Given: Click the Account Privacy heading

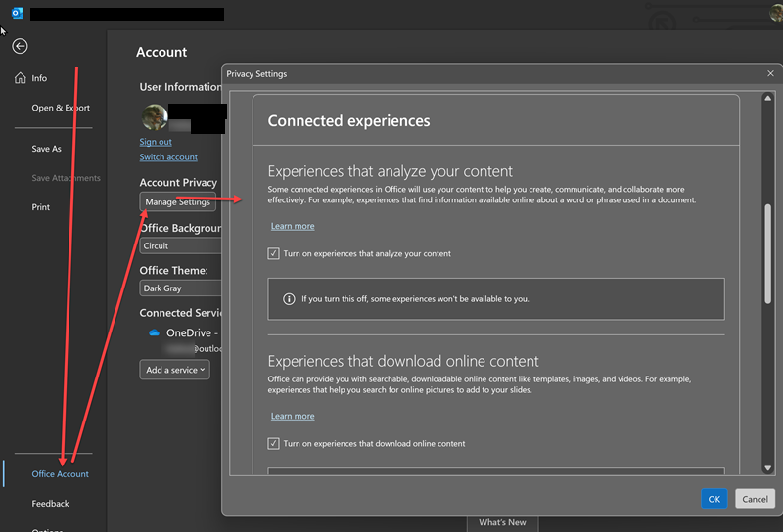Looking at the screenshot, I should pos(178,183).
